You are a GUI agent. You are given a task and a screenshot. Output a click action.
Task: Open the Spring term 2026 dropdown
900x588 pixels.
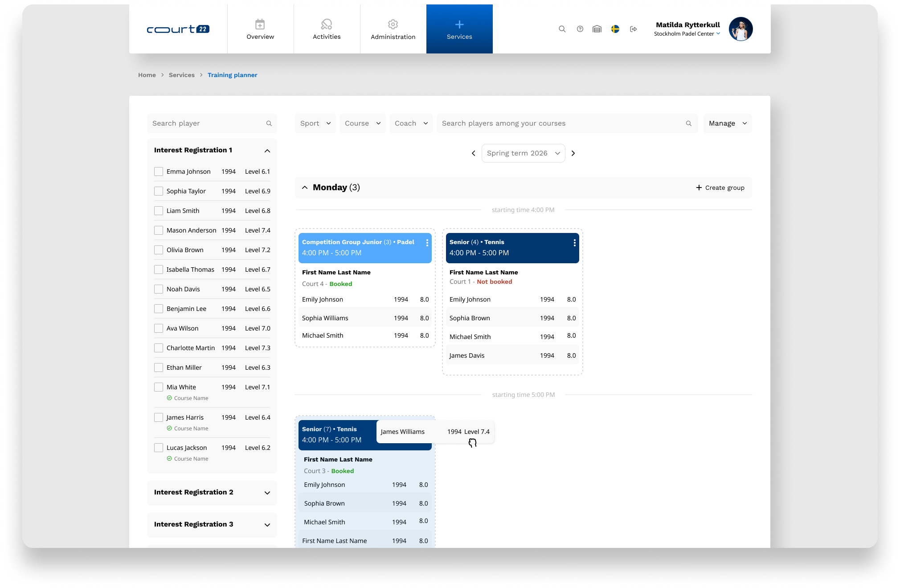click(523, 153)
